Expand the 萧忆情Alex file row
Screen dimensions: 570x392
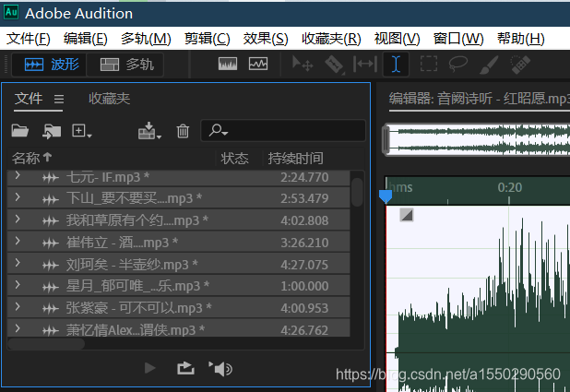pos(18,328)
